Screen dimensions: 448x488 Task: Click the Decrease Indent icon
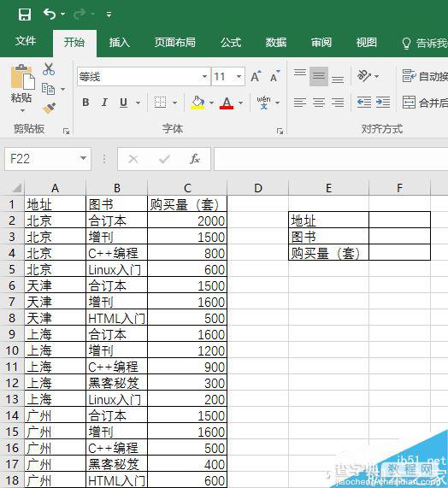coord(364,103)
